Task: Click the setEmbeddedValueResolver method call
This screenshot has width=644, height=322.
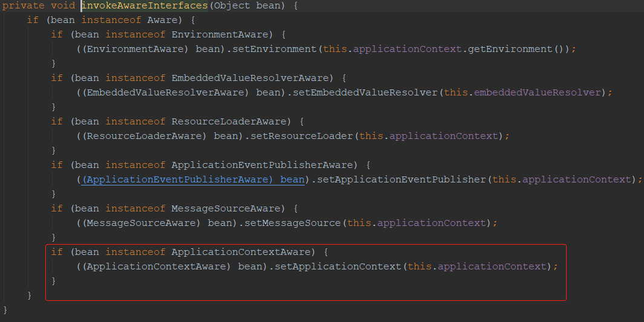Action: (x=365, y=92)
